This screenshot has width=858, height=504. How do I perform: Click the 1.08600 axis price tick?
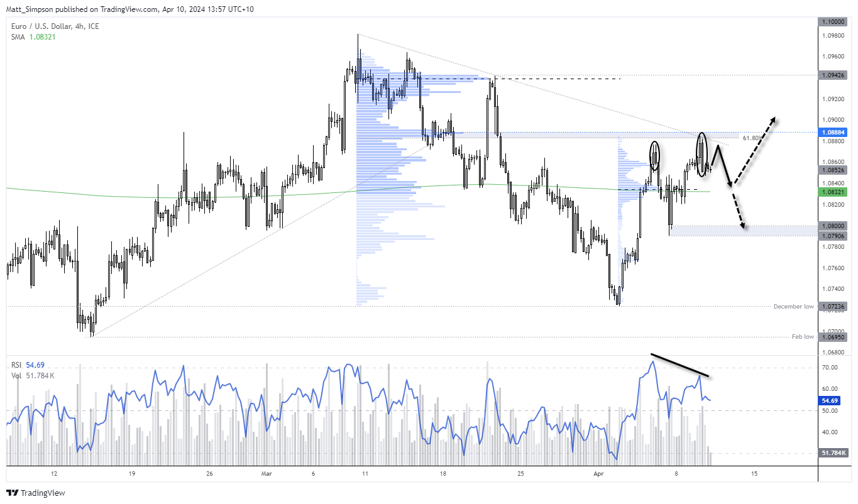tap(833, 162)
